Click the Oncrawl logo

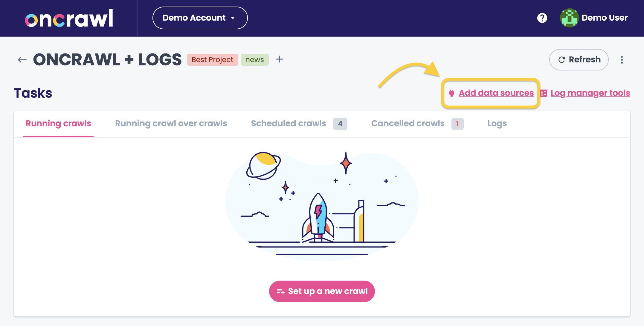pos(69,19)
